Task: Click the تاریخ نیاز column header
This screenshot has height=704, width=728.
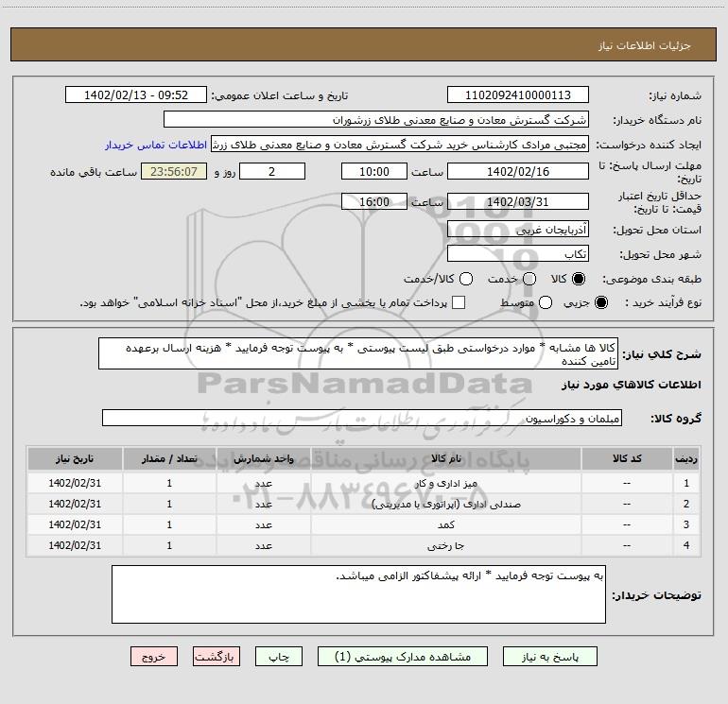Action: (x=75, y=458)
